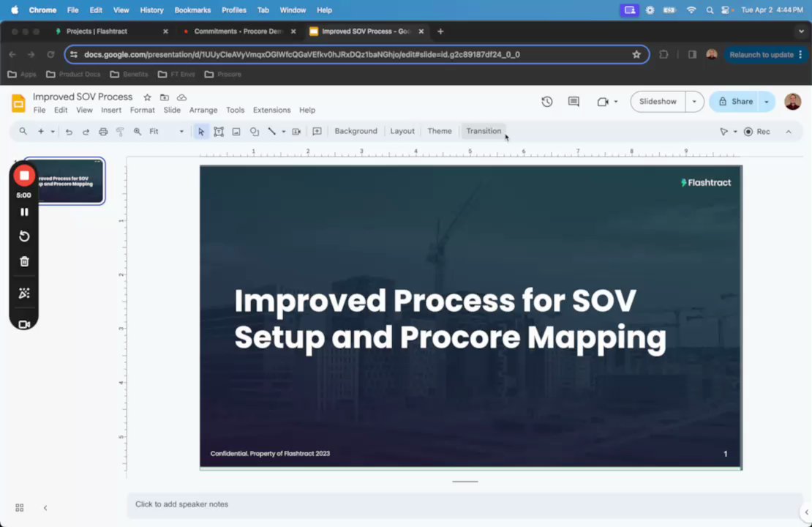
Task: Open the Insert menu
Action: tap(110, 110)
